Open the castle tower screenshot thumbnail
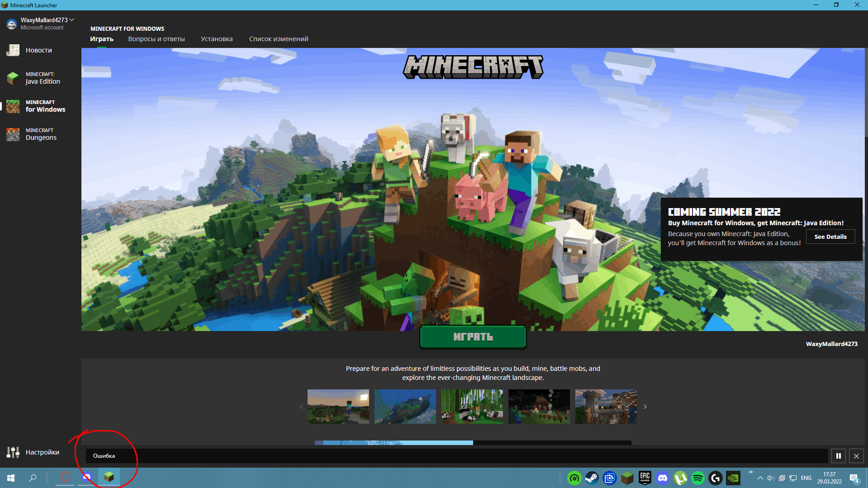The height and width of the screenshot is (488, 868). 606,407
